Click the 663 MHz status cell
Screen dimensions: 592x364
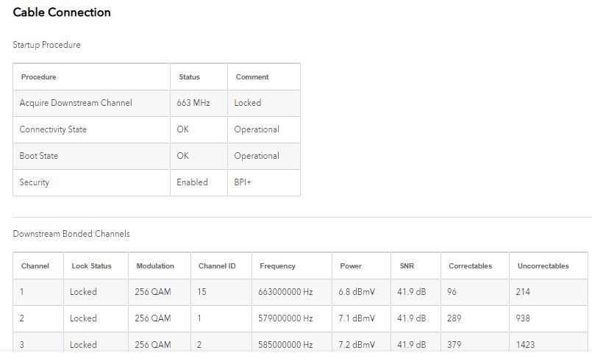tap(193, 103)
